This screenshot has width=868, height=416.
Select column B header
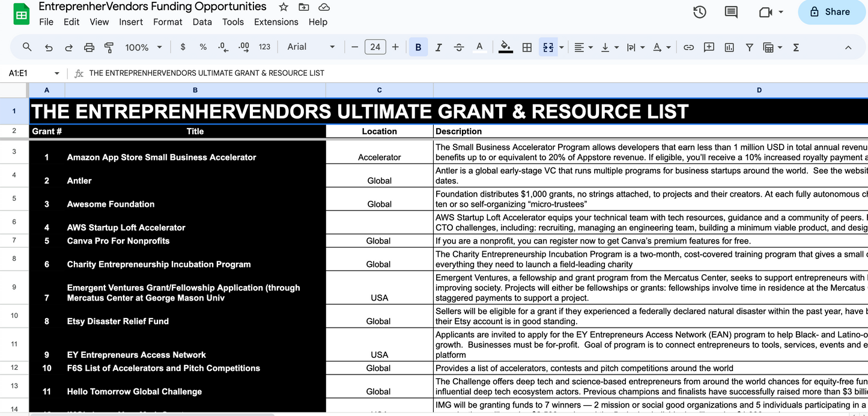[195, 90]
